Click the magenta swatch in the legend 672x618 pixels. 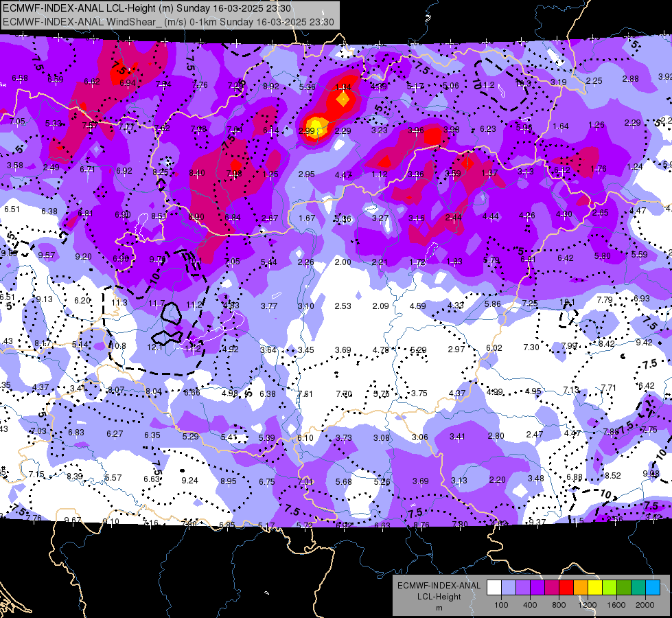pyautogui.click(x=552, y=588)
